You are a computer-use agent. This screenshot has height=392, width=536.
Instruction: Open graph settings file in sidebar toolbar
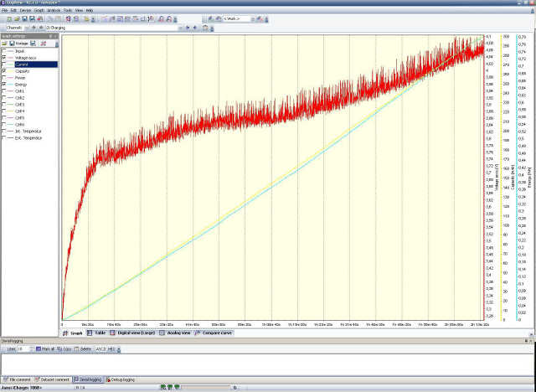click(4, 44)
